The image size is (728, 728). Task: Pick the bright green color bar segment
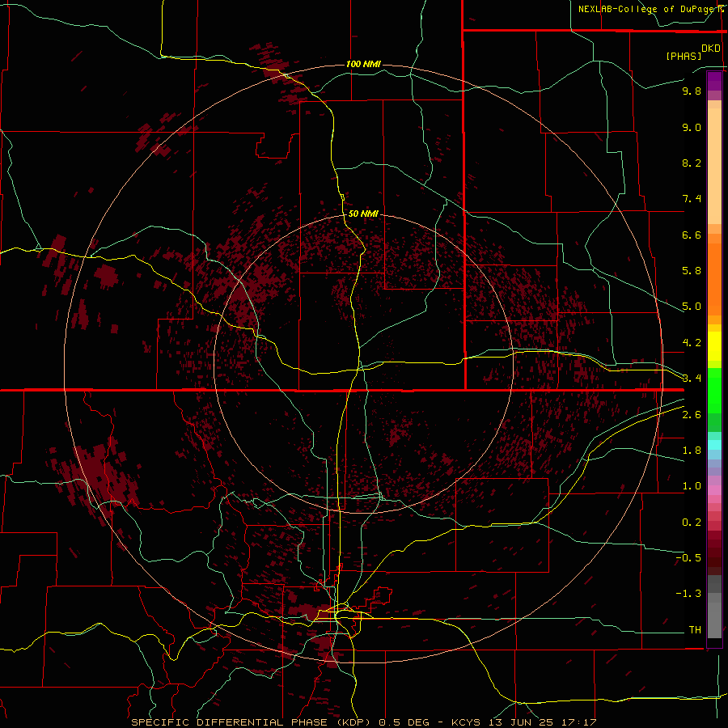coord(714,390)
